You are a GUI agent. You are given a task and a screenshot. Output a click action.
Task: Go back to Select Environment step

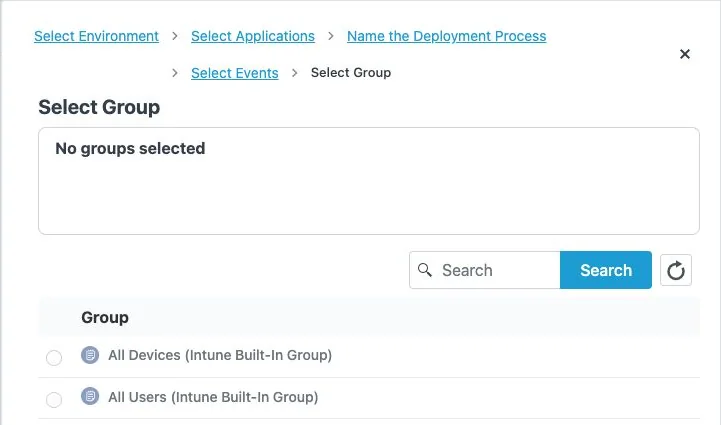97,36
